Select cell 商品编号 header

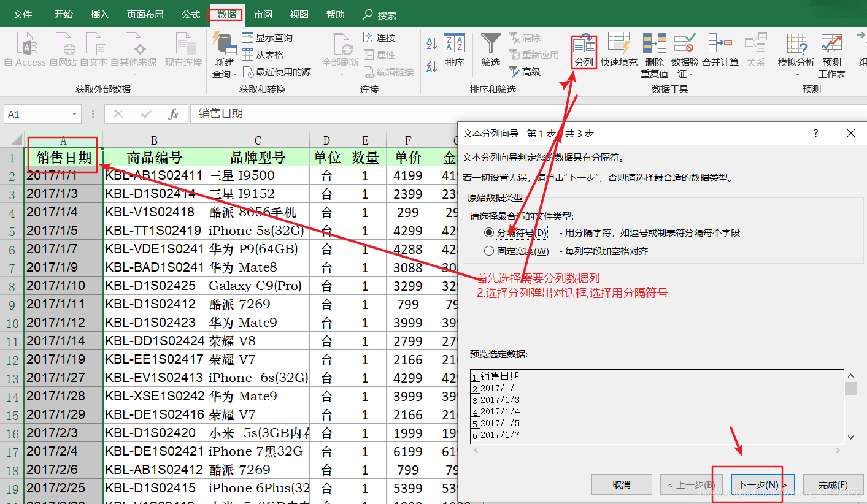point(154,158)
